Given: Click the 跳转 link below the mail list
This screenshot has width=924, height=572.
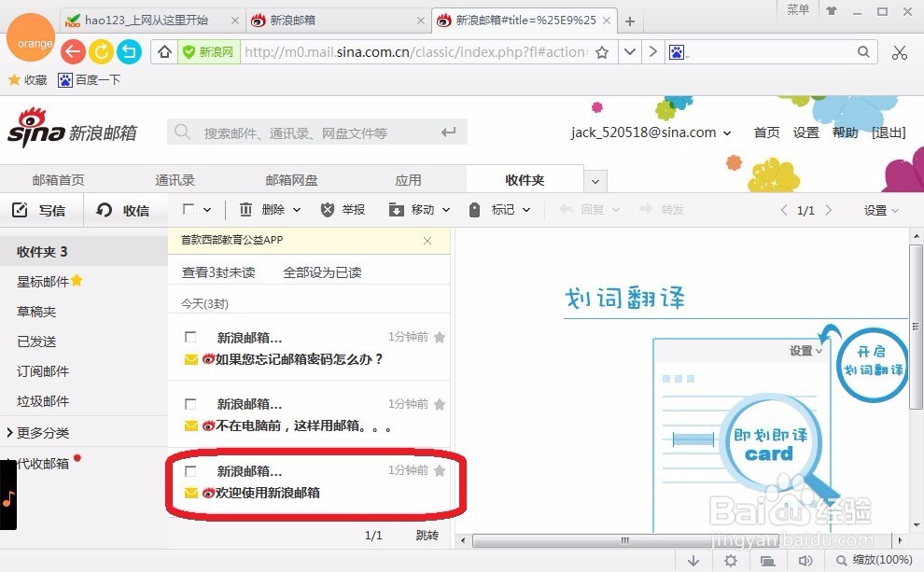Looking at the screenshot, I should [427, 535].
